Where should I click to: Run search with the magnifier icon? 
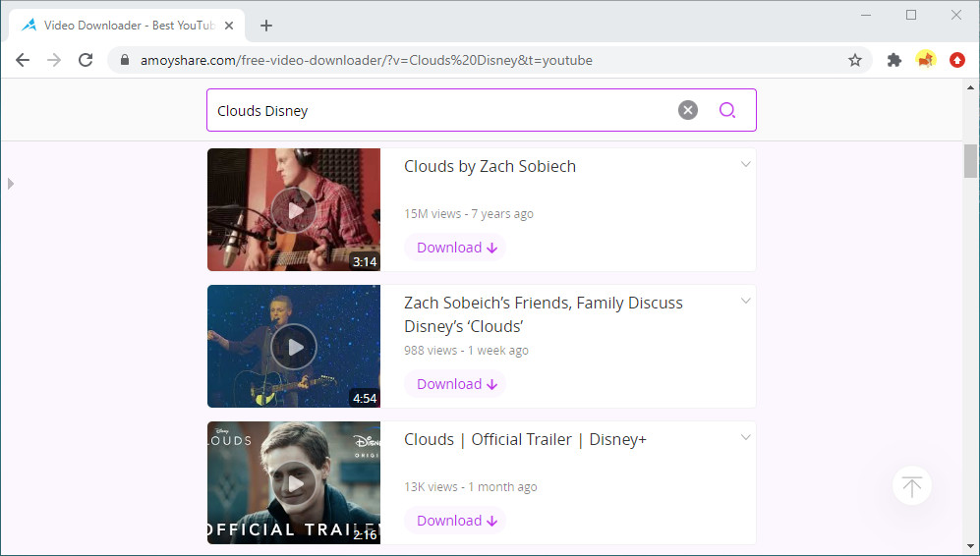pyautogui.click(x=726, y=111)
